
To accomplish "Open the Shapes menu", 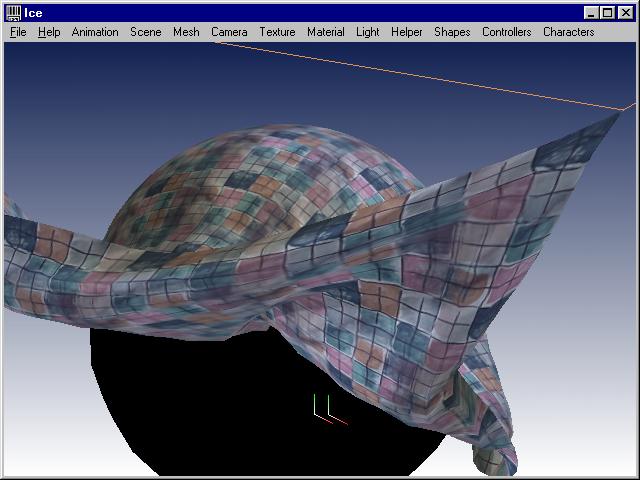I will click(452, 32).
